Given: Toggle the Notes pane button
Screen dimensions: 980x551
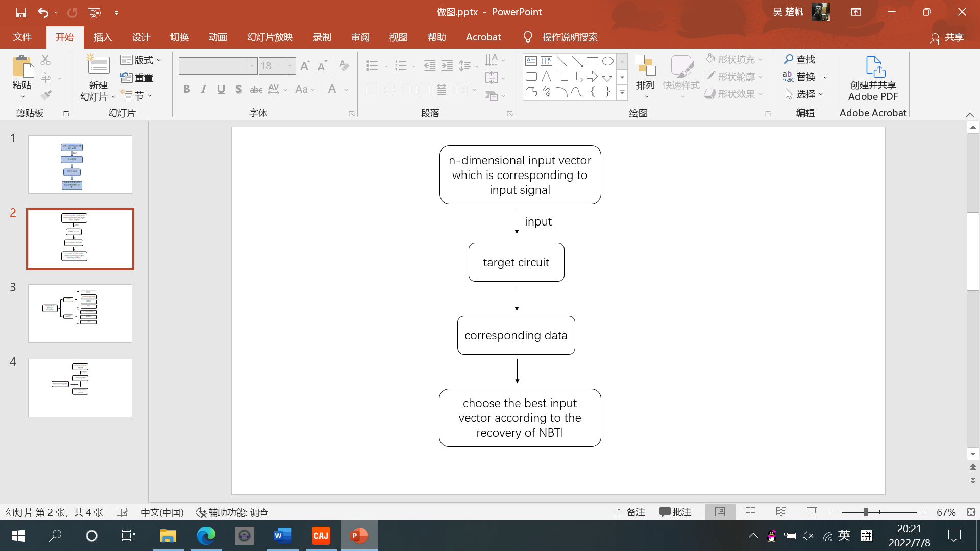Looking at the screenshot, I should (x=630, y=512).
